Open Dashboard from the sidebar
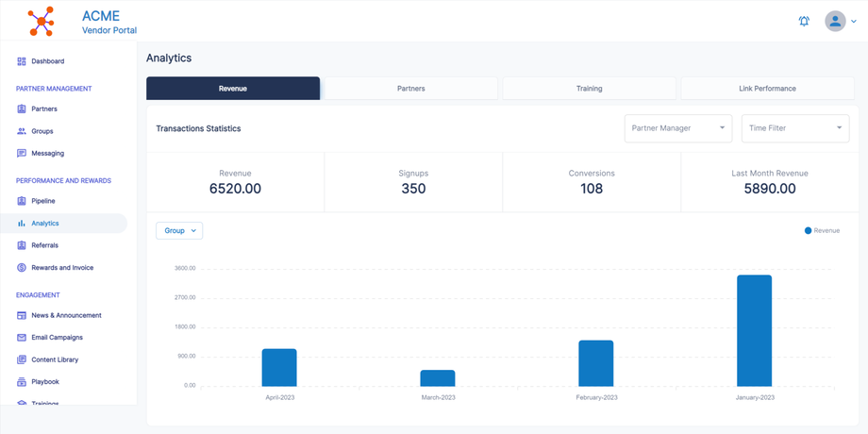 (47, 61)
